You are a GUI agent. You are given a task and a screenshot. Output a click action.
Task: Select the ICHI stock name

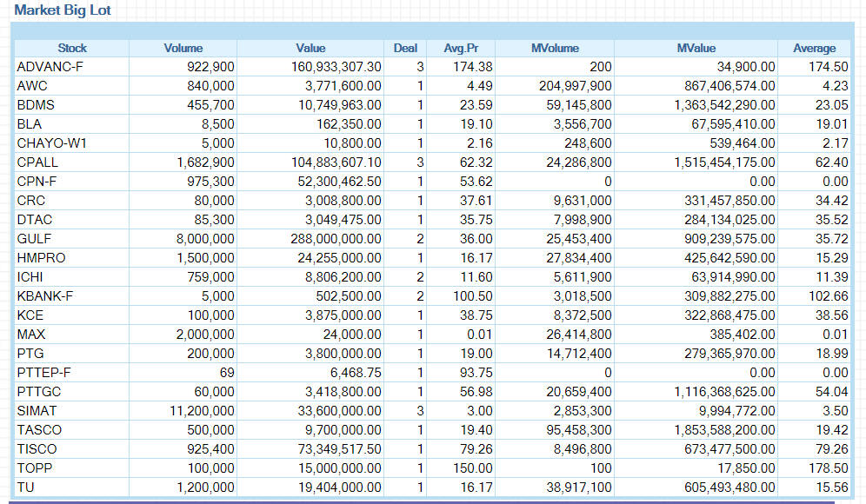point(30,277)
